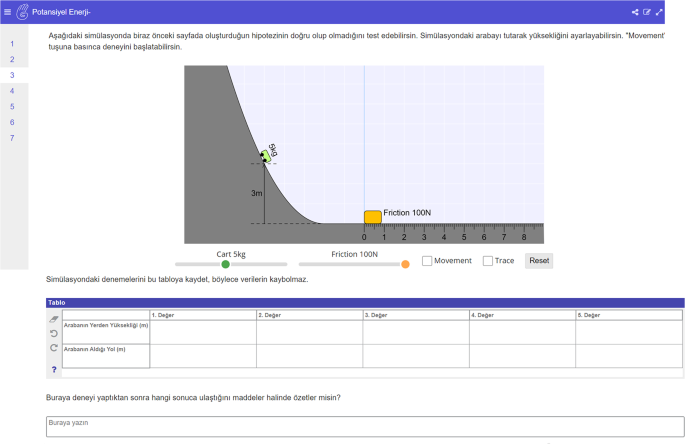Screen dimensions: 685x444
Task: Click ruler mark 8
Action: tap(524, 237)
